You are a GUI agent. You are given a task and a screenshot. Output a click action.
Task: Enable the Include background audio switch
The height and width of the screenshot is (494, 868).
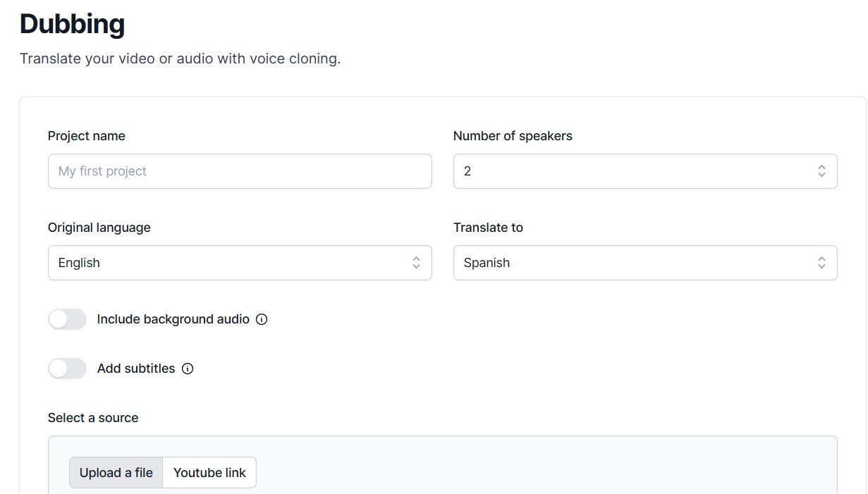click(67, 319)
